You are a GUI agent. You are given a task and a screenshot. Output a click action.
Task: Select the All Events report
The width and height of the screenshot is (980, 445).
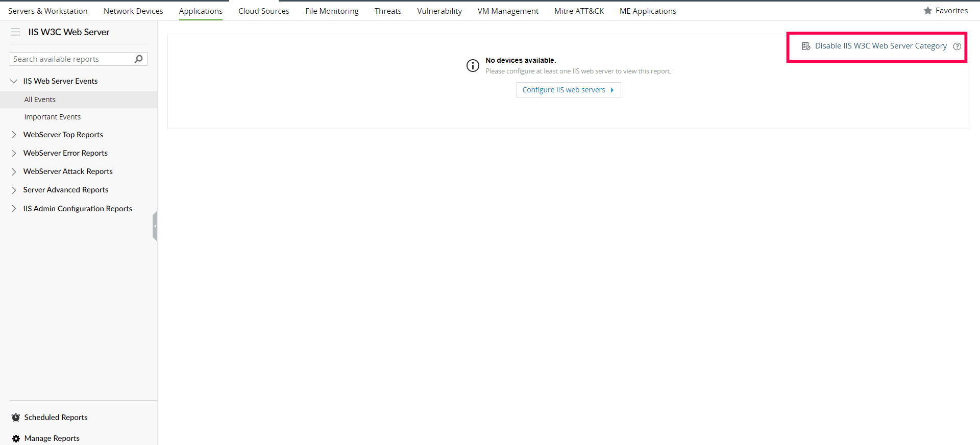(79, 100)
